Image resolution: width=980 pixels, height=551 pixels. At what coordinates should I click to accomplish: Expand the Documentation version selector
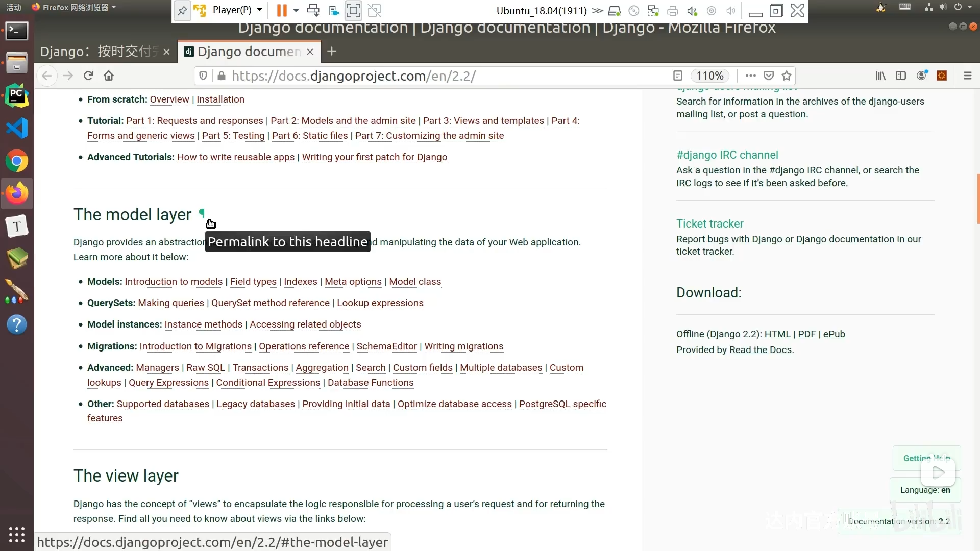click(x=898, y=521)
